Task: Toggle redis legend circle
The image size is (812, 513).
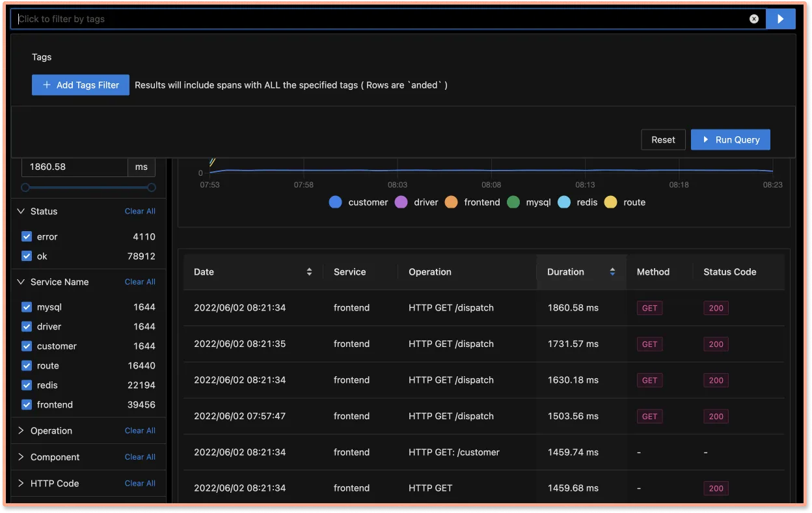Action: pos(563,202)
